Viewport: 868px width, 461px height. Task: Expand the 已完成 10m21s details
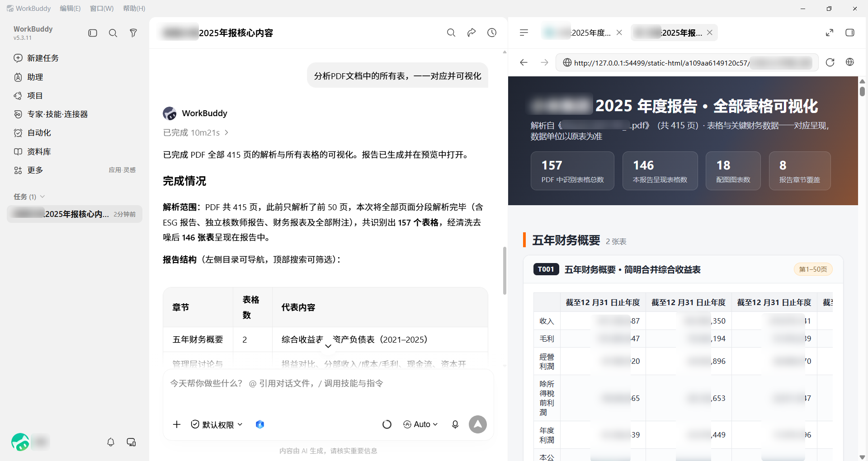(x=196, y=132)
